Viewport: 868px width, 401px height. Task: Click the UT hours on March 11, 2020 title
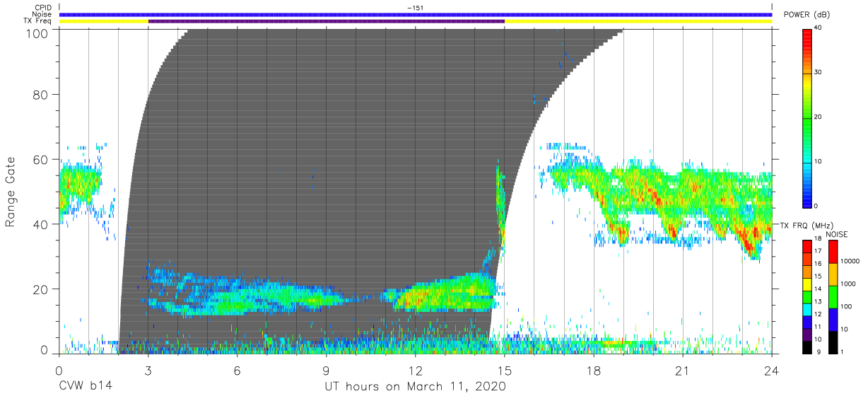point(415,388)
